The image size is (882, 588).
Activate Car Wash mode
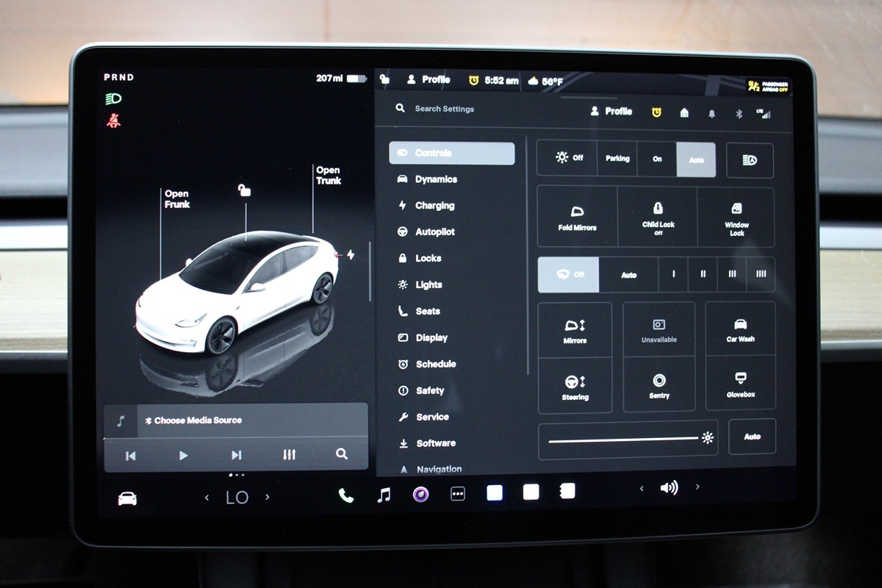pyautogui.click(x=740, y=330)
